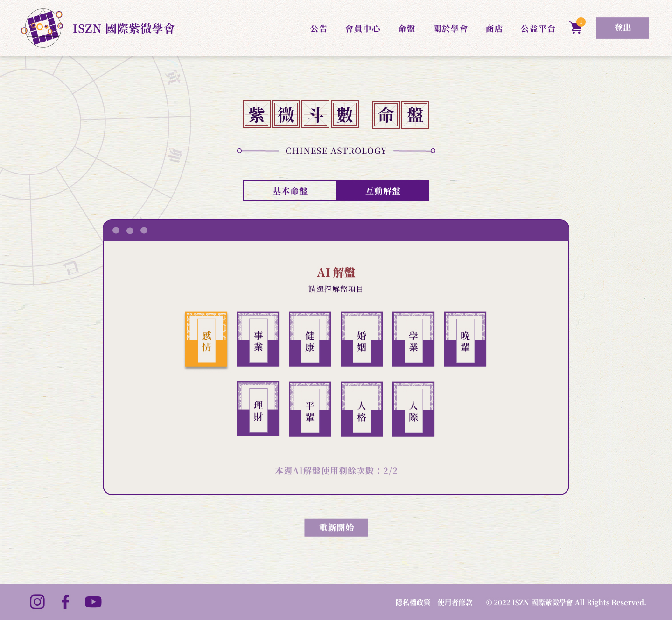
Task: Choose the 健康 reading card
Action: [x=310, y=339]
